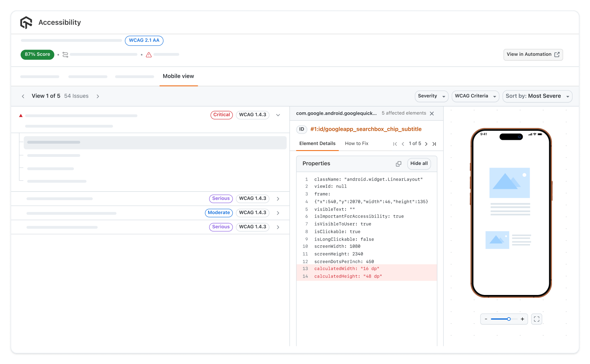Expand the Moderate issue row

(x=278, y=213)
